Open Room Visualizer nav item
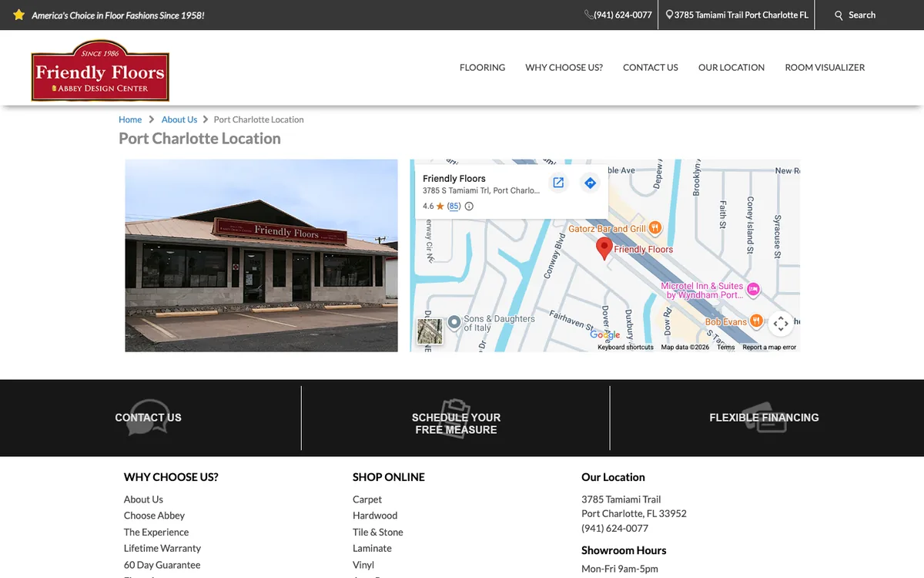The height and width of the screenshot is (578, 924). 825,67
